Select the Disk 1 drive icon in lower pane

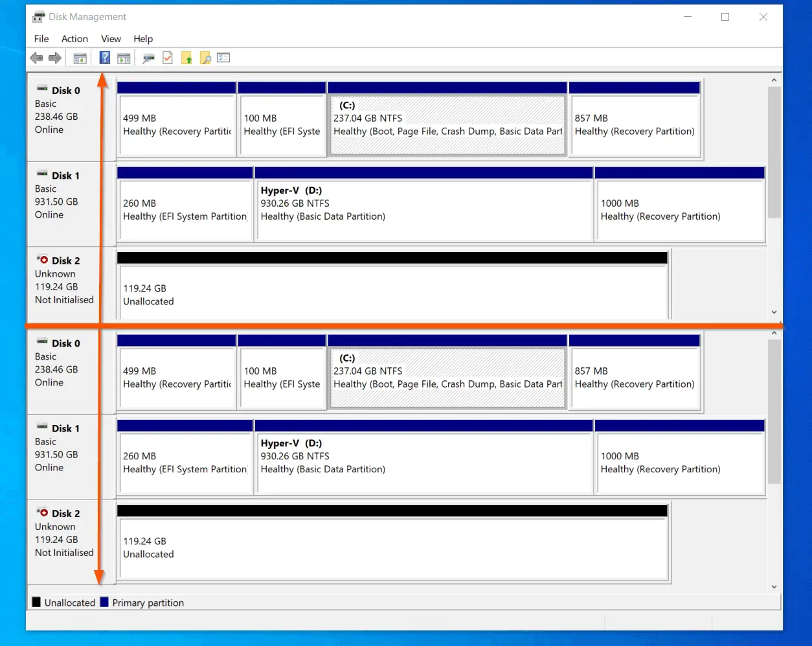(x=42, y=426)
